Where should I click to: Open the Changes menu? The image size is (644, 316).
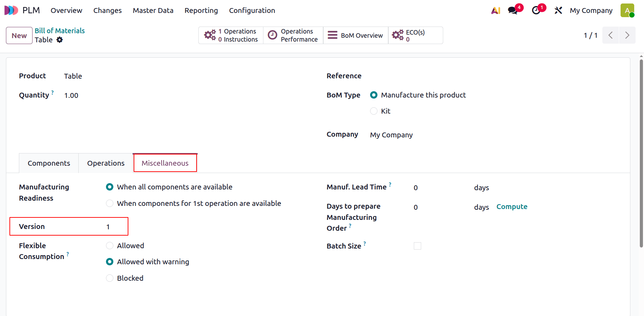tap(107, 10)
